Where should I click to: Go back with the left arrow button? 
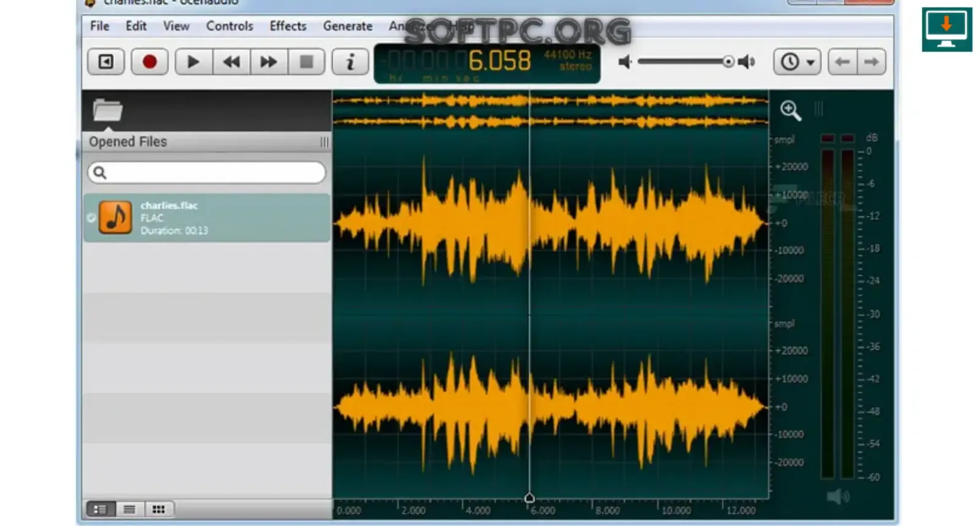pyautogui.click(x=842, y=62)
